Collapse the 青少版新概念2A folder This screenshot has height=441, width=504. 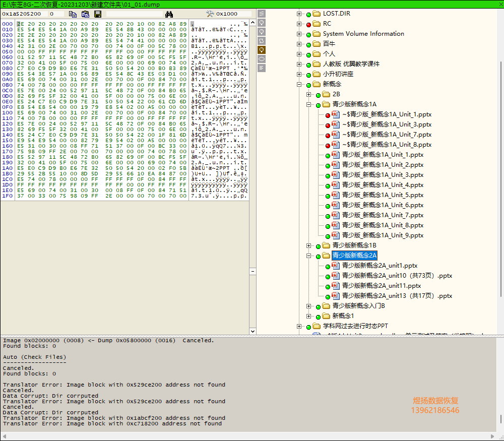(309, 256)
